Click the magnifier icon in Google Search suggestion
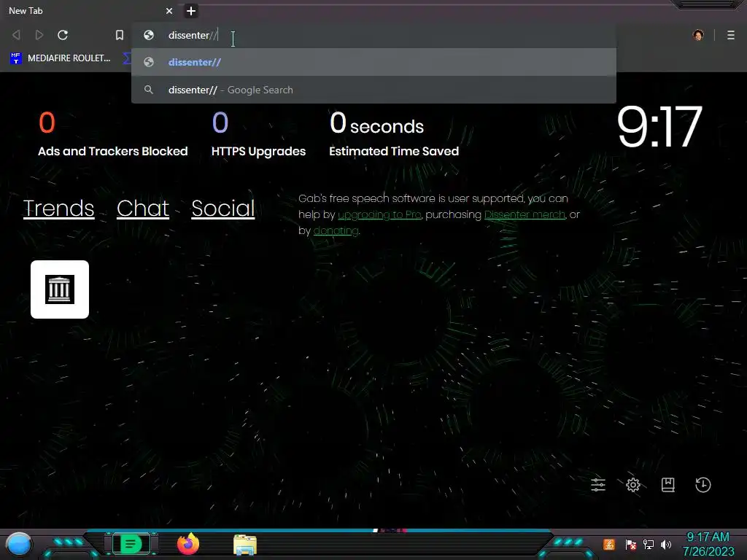Viewport: 747px width, 560px height. pyautogui.click(x=149, y=90)
